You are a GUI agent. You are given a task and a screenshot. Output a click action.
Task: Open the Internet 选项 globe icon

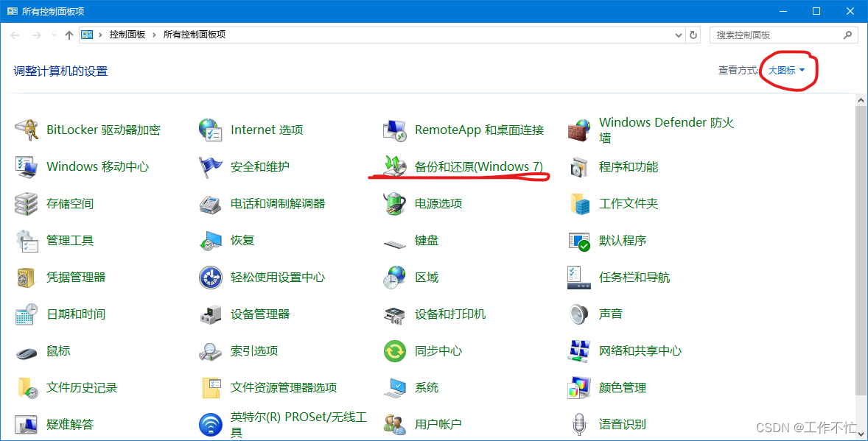210,130
